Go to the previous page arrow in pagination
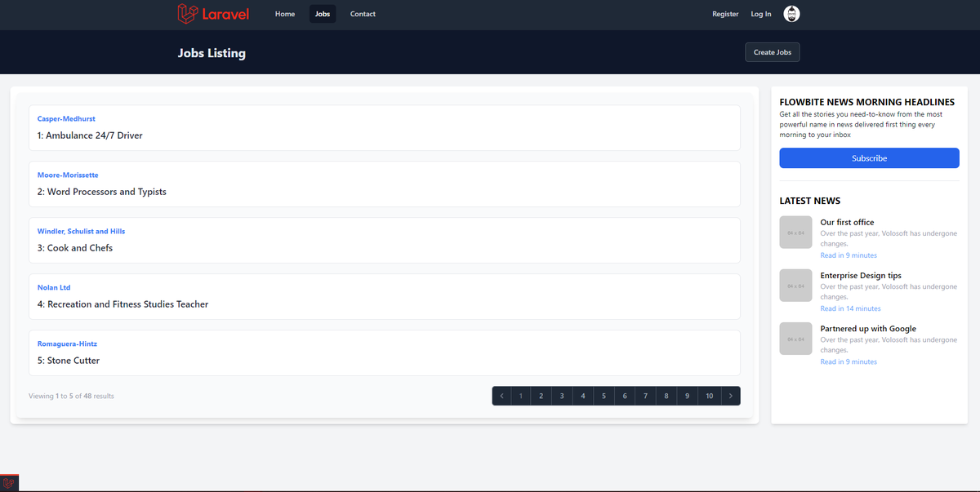The height and width of the screenshot is (492, 980). pos(502,396)
